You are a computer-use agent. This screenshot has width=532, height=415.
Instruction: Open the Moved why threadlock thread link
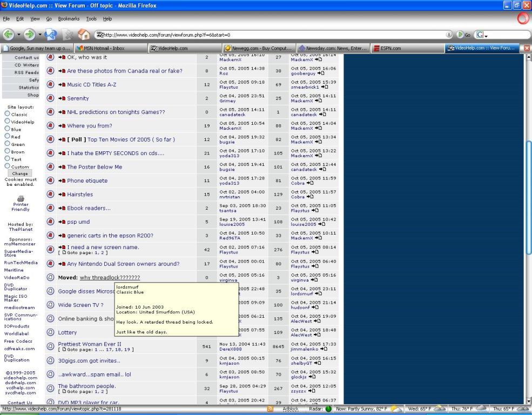point(110,278)
